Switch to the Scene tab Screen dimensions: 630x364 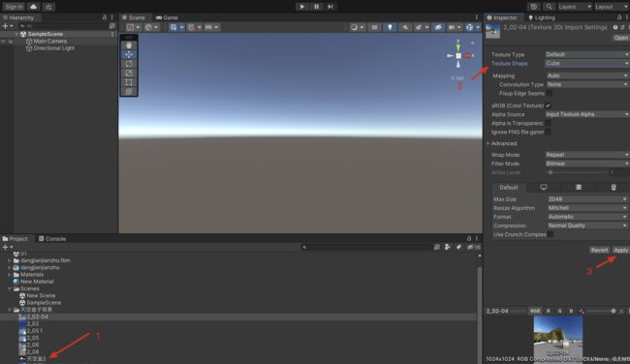(134, 17)
